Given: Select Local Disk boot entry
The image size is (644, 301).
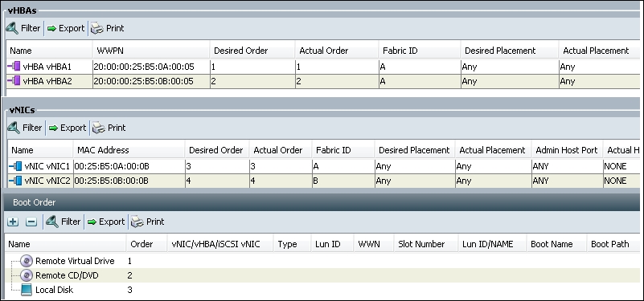Looking at the screenshot, I should coord(54,290).
